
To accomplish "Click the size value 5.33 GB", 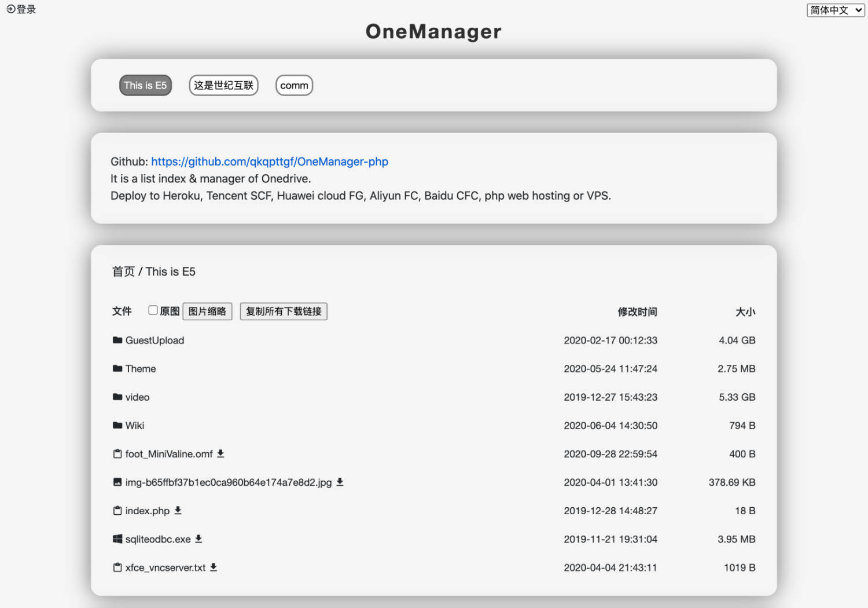I will 737,397.
